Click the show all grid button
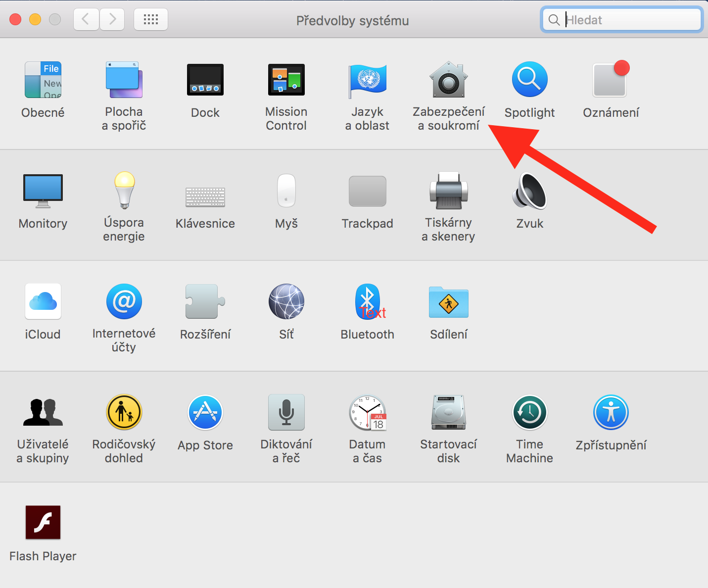The width and height of the screenshot is (708, 588). [151, 20]
